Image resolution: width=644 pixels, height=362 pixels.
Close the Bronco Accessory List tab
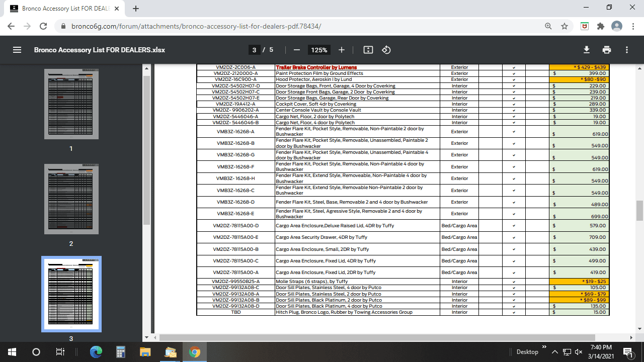[117, 9]
